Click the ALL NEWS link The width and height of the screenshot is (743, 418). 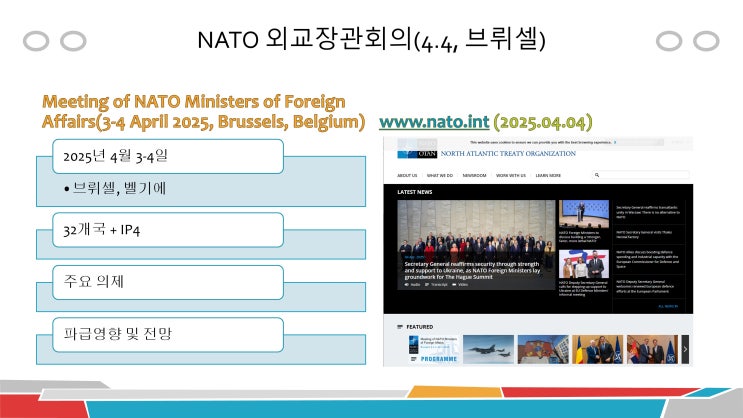coord(668,307)
